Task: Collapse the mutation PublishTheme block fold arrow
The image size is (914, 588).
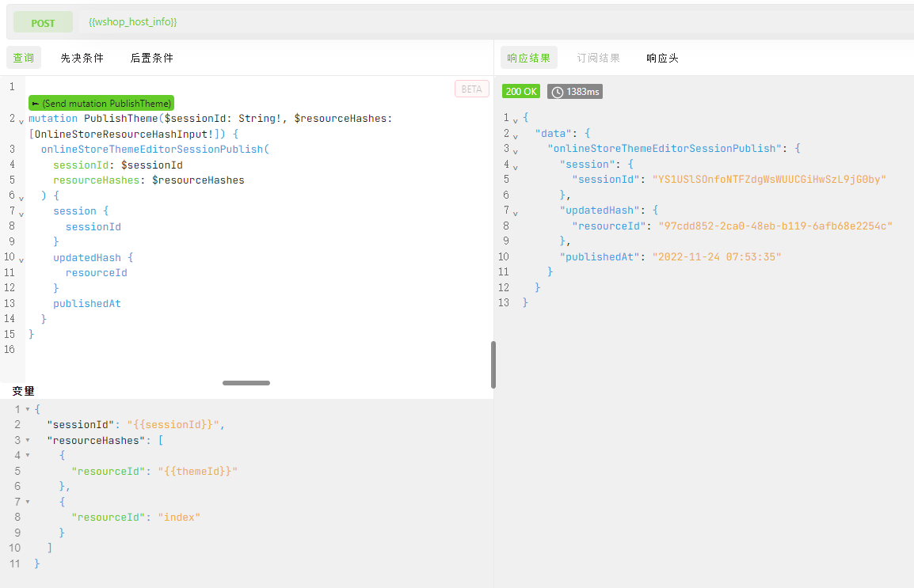Action: pos(21,121)
